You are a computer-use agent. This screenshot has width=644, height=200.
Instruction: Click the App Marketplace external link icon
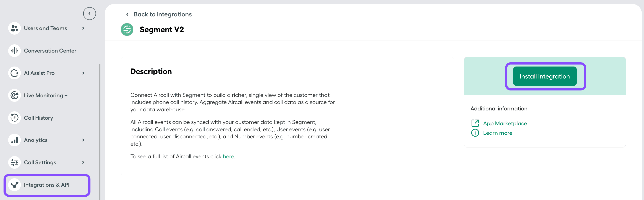click(x=475, y=123)
